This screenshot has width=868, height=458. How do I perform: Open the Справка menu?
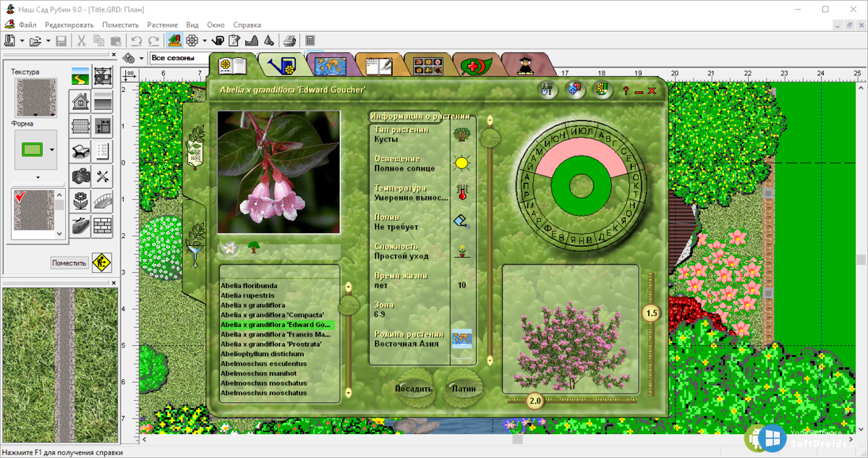point(247,24)
